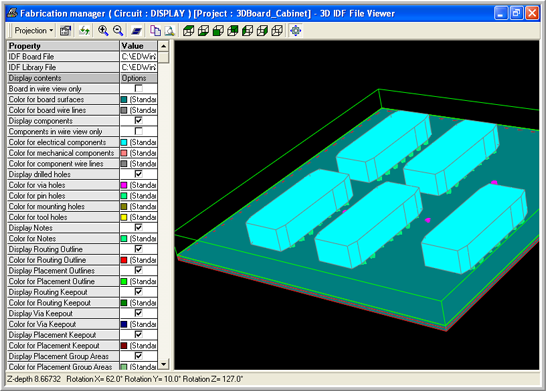This screenshot has height=391, width=546.
Task: Toggle Display Placement Outlines checkbox
Action: tap(138, 270)
